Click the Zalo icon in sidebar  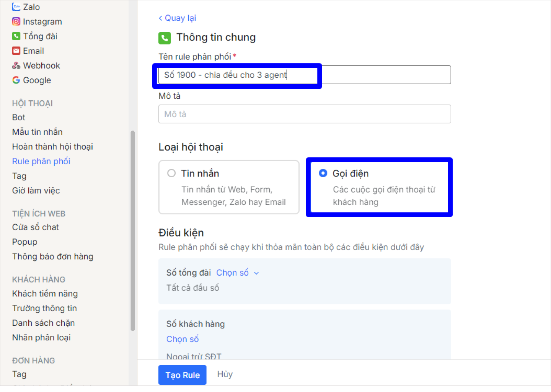[16, 7]
